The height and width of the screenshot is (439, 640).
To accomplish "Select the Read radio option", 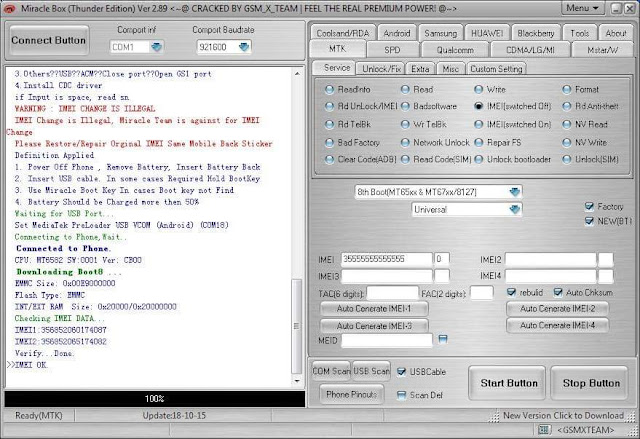I will 405,89.
